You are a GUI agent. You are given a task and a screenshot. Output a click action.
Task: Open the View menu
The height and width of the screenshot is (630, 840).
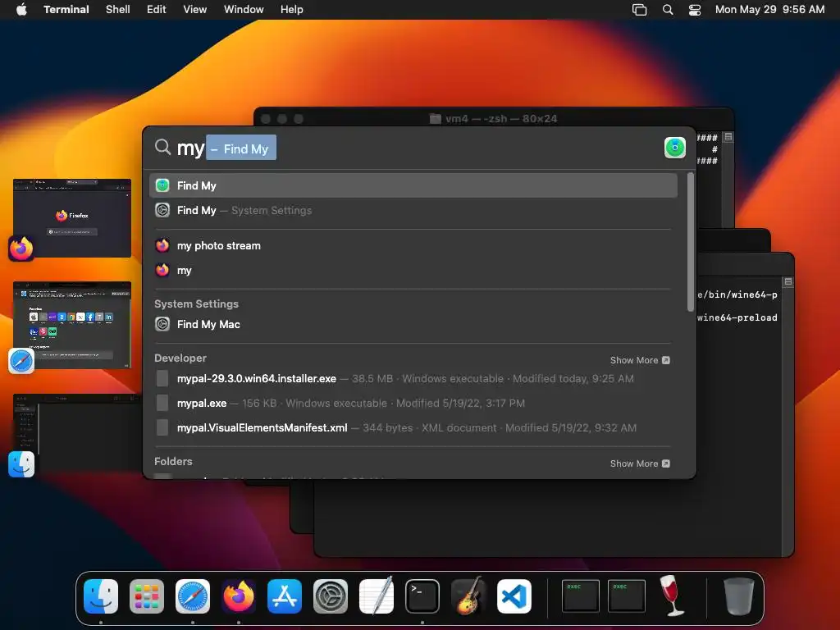pyautogui.click(x=195, y=10)
